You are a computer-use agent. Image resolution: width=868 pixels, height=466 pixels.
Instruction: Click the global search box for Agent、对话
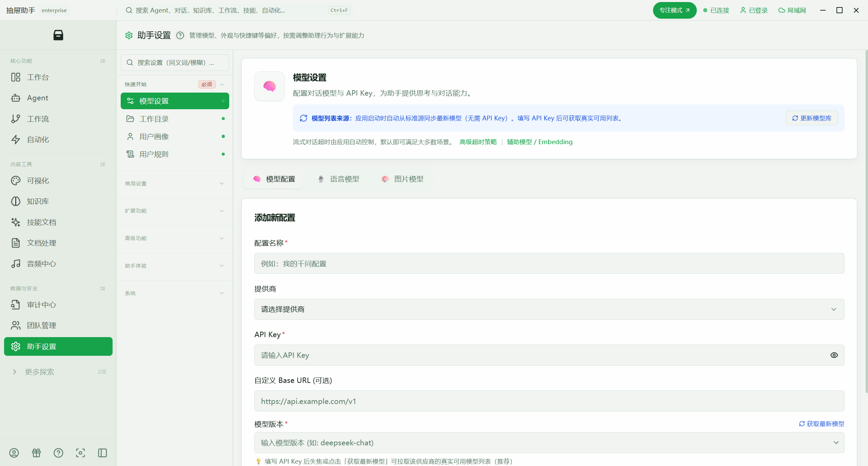click(237, 10)
